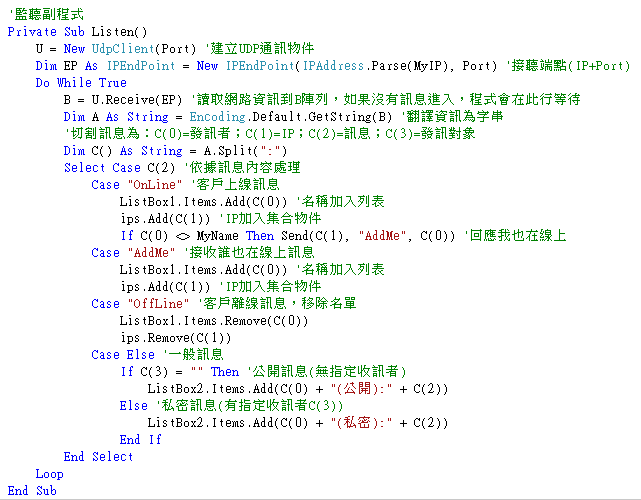Click 'ListBox1.Items.Remove(C(0))' line
This screenshot has width=641, height=500.
tap(213, 321)
